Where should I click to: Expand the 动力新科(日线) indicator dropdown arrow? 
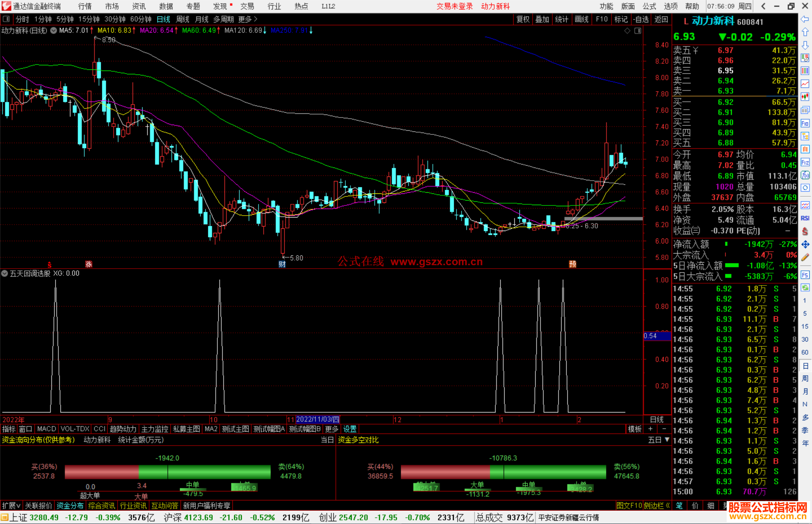[x=54, y=30]
